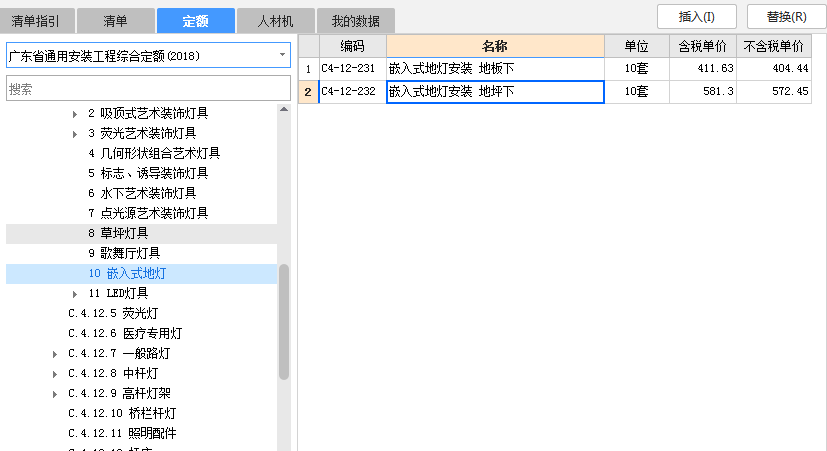Click the 单位 column header
827x451 pixels.
(637, 46)
